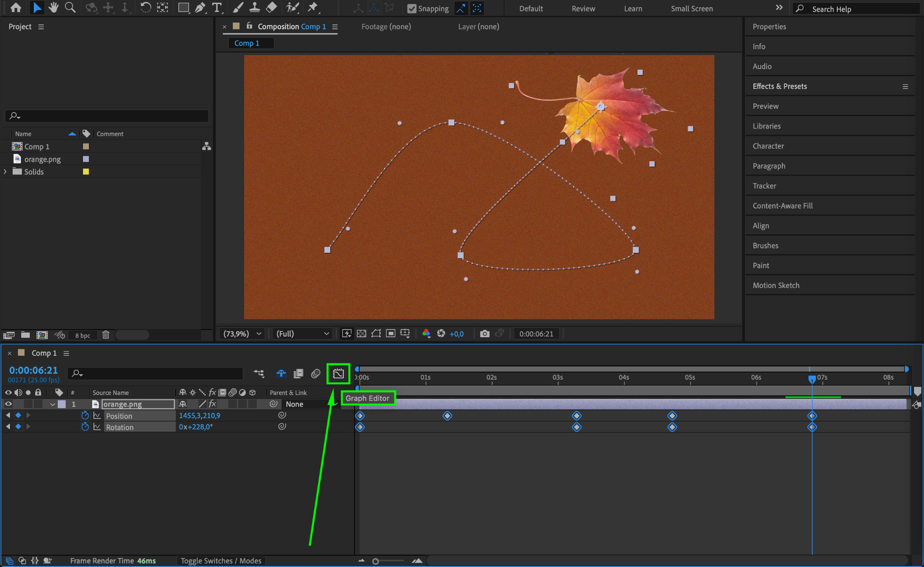Toggle the Snapping checkbox

pos(411,9)
